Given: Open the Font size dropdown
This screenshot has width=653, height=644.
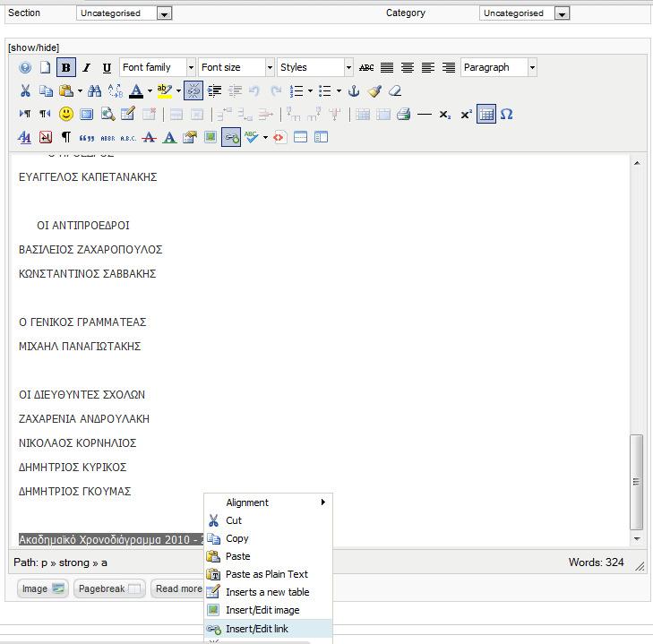Looking at the screenshot, I should pyautogui.click(x=236, y=67).
